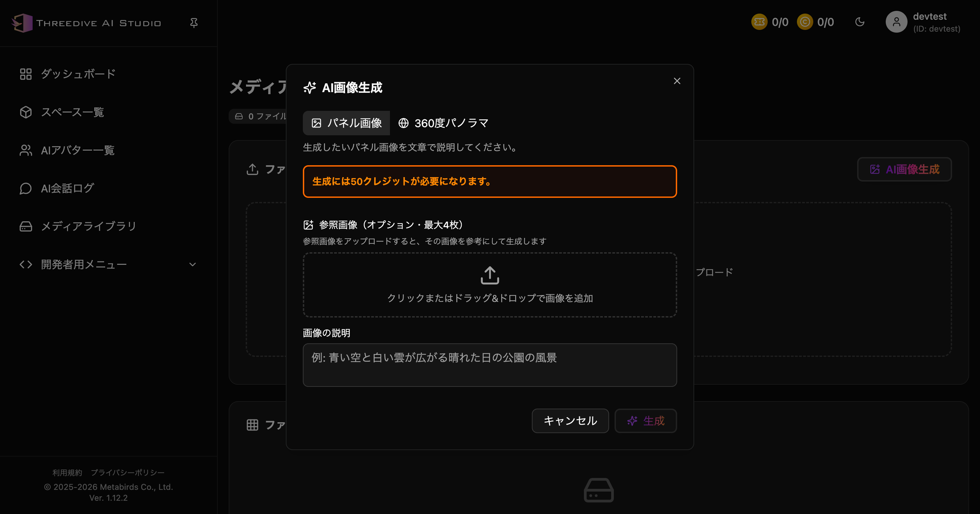Click the devtest username text
This screenshot has height=514, width=980.
pos(929,16)
